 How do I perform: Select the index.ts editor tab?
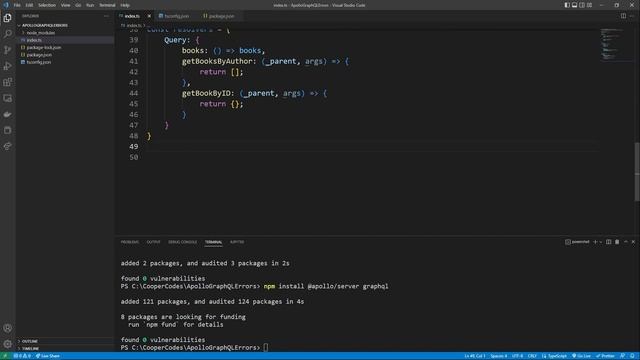[x=132, y=16]
